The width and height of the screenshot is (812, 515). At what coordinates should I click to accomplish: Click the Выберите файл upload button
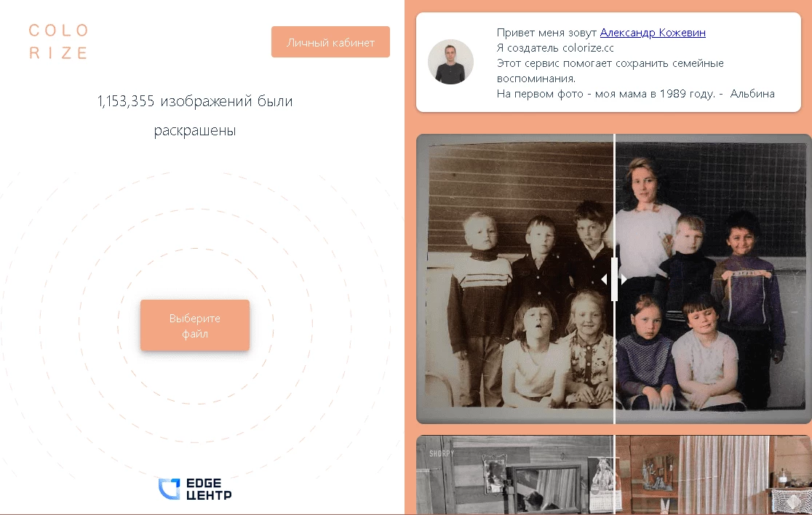tap(195, 326)
